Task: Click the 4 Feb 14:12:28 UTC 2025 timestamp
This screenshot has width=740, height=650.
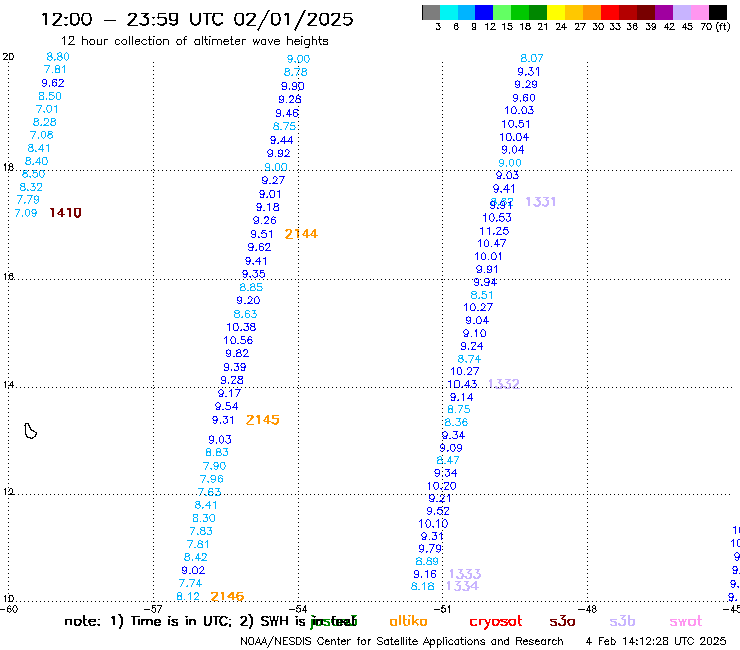Action: click(x=656, y=641)
